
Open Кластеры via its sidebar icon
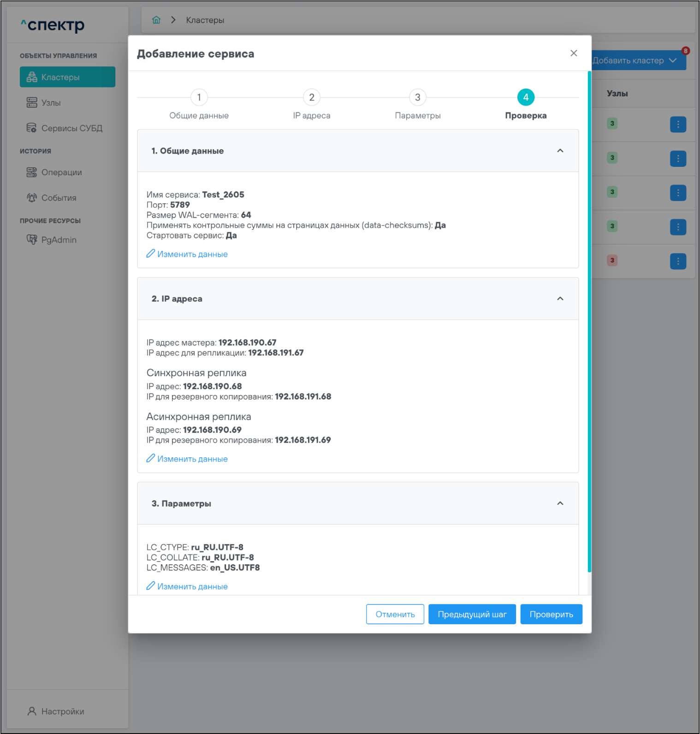click(x=32, y=77)
